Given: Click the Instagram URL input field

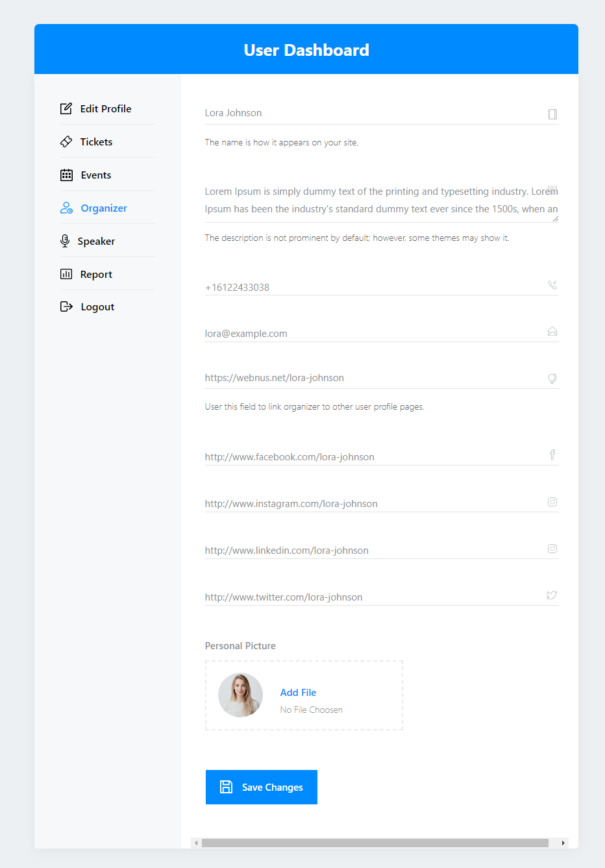Looking at the screenshot, I should point(382,503).
